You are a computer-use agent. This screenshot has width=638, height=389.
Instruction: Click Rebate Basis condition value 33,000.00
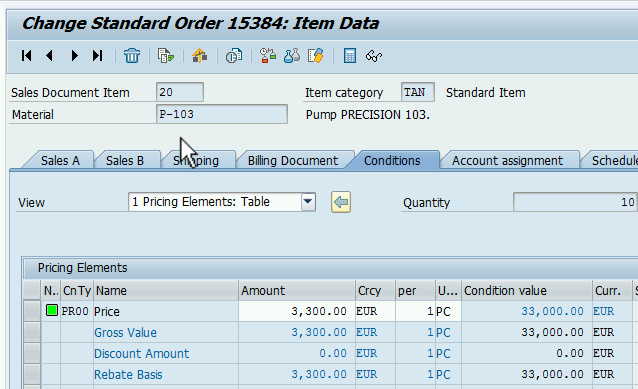point(527,374)
